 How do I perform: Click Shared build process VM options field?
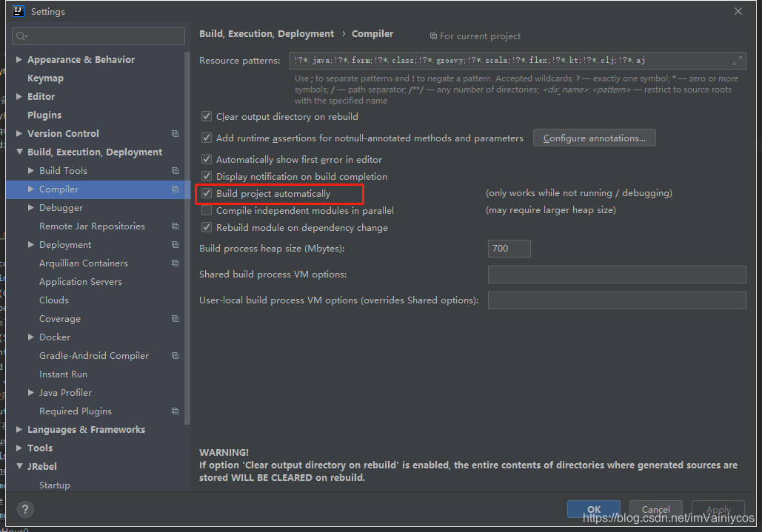pyautogui.click(x=617, y=275)
